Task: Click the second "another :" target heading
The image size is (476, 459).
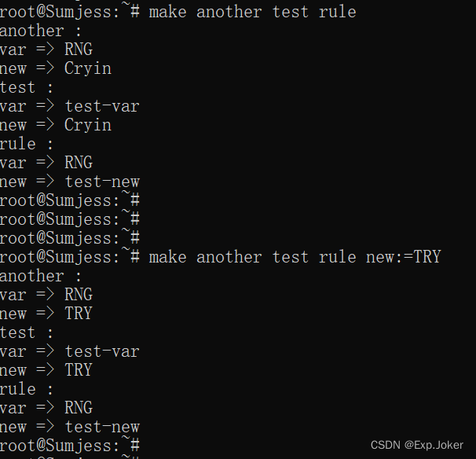Action: pyautogui.click(x=40, y=276)
